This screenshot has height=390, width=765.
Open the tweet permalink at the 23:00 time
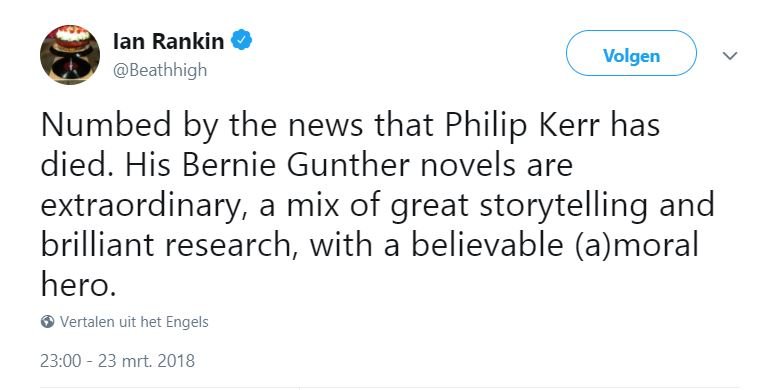tap(60, 361)
